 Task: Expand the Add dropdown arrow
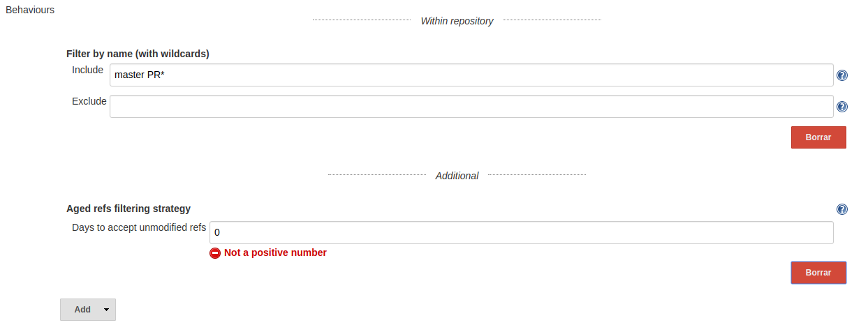(106, 310)
